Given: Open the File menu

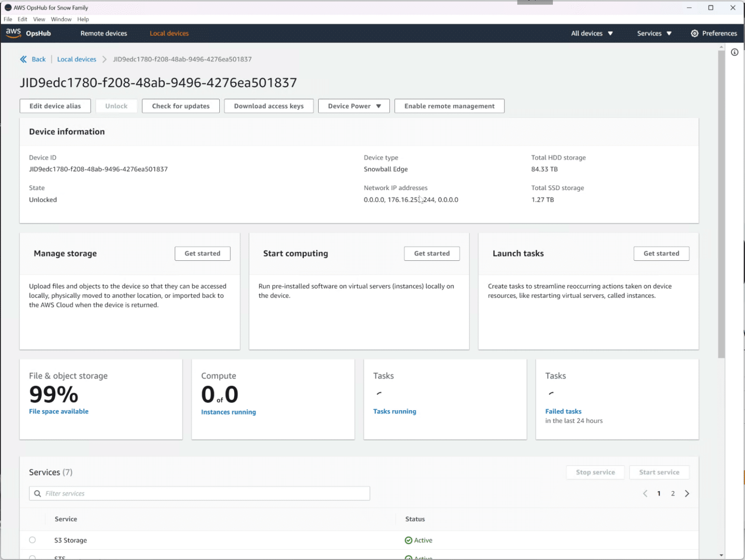Looking at the screenshot, I should (8, 19).
